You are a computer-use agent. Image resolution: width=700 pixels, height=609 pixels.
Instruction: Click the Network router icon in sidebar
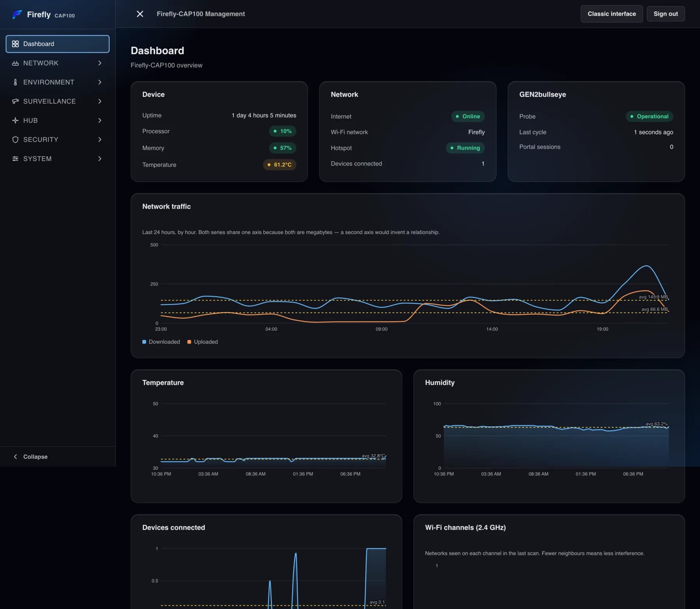(x=15, y=63)
